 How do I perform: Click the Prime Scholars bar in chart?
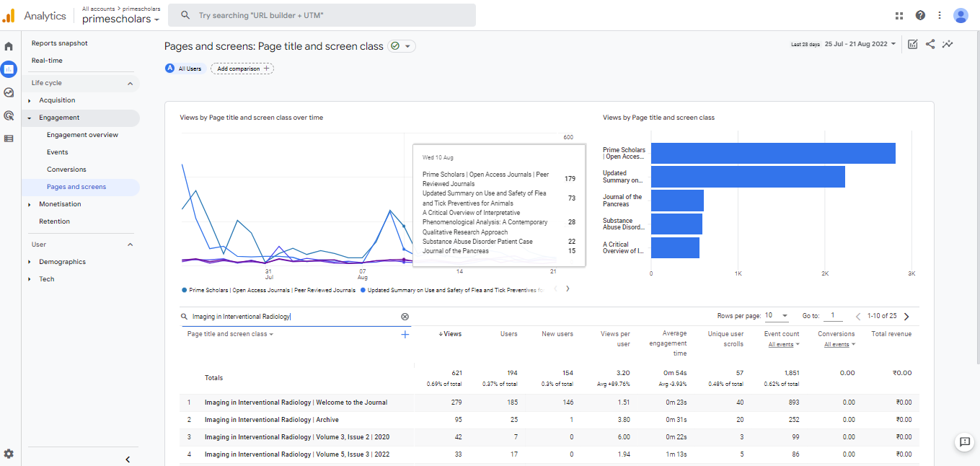point(772,154)
